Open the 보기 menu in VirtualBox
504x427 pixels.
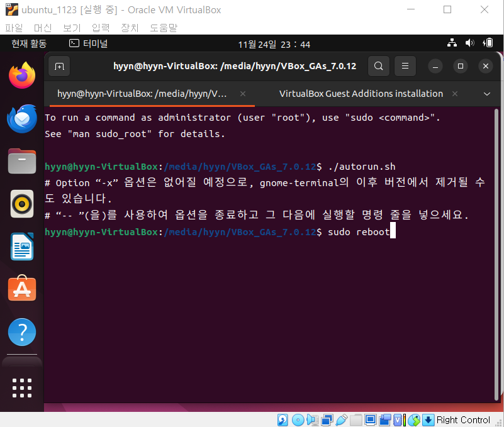tap(72, 28)
